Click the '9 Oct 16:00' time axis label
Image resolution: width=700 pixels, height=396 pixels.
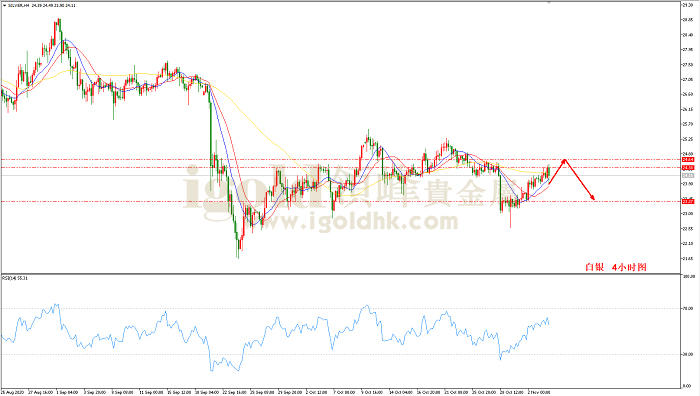372,392
